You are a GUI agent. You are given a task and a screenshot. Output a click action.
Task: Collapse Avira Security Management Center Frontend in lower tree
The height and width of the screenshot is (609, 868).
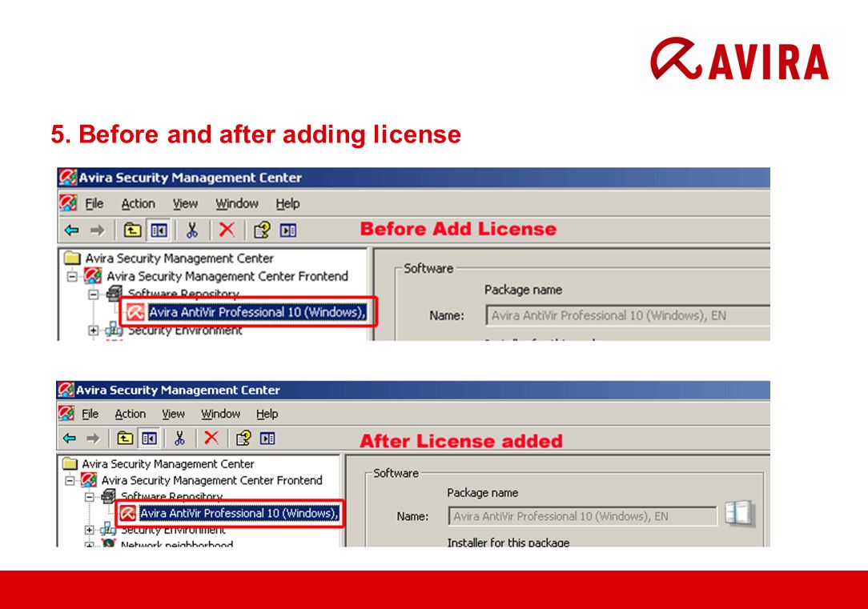click(x=70, y=480)
